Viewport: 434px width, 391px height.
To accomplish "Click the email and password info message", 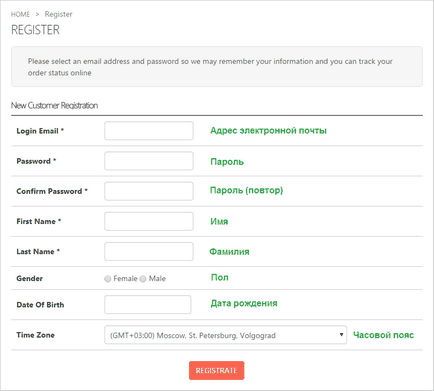I will (217, 67).
